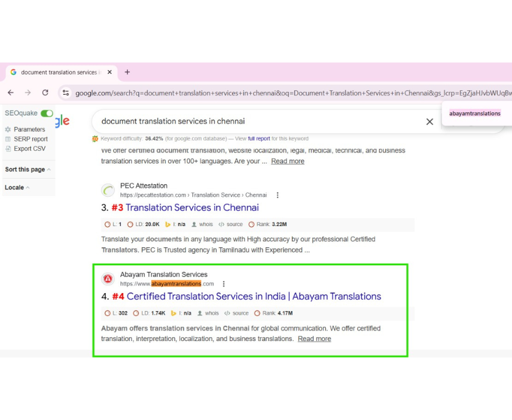
Task: Open Translation Services in Chennai result
Action: click(x=192, y=208)
